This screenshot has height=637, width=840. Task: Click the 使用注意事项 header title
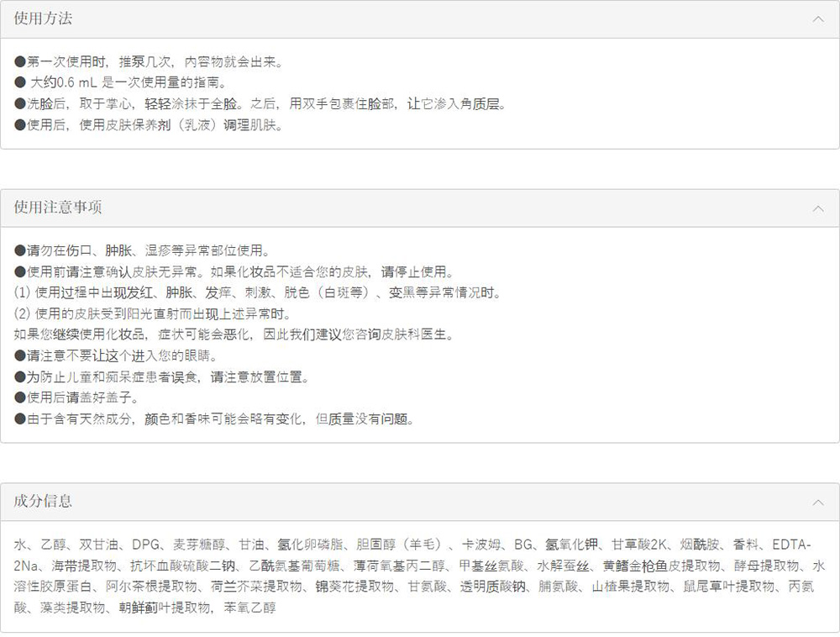[58, 208]
